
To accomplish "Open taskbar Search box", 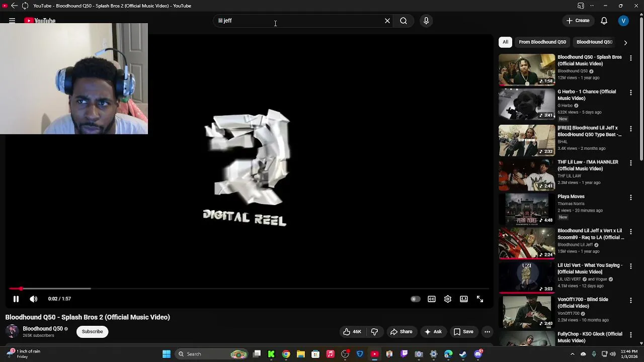I will [x=212, y=354].
